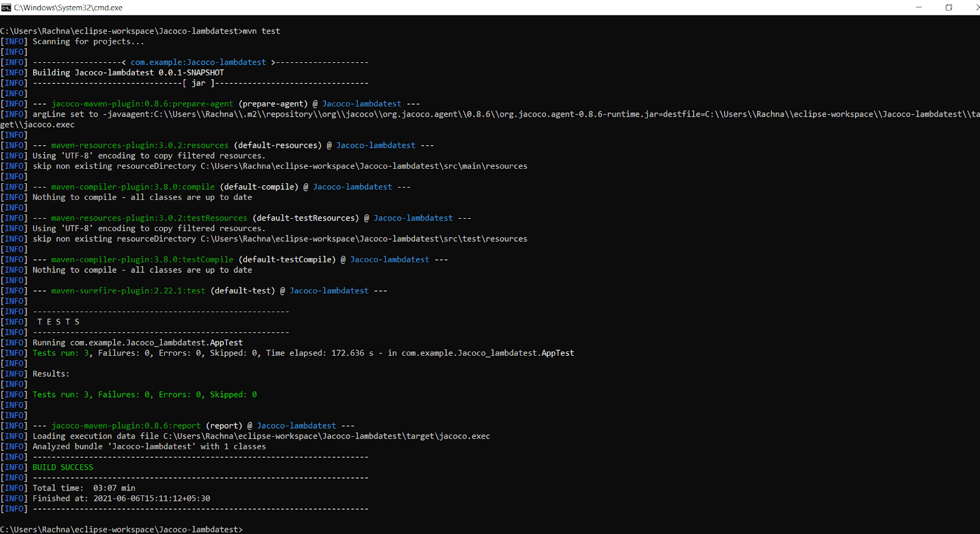The height and width of the screenshot is (534, 980).
Task: Click 'Scanning for projects...' line
Action: click(x=88, y=42)
